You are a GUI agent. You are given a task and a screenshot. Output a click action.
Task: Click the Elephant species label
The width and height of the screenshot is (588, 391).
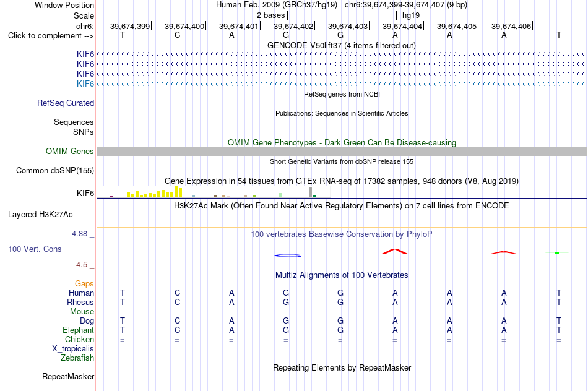point(79,330)
